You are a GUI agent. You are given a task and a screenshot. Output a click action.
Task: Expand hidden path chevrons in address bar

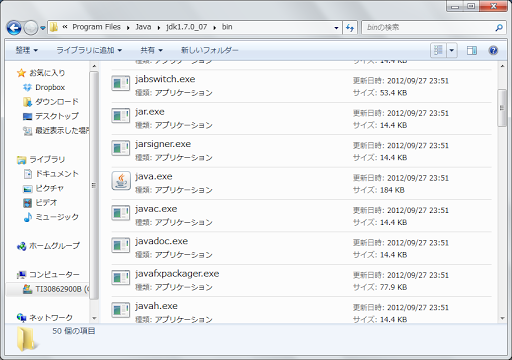click(65, 27)
